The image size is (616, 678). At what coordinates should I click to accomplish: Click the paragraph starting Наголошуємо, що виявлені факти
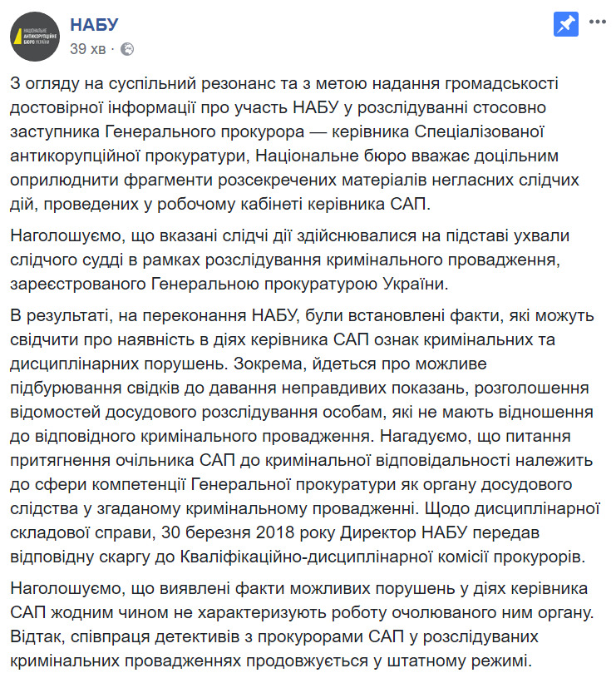click(x=302, y=625)
